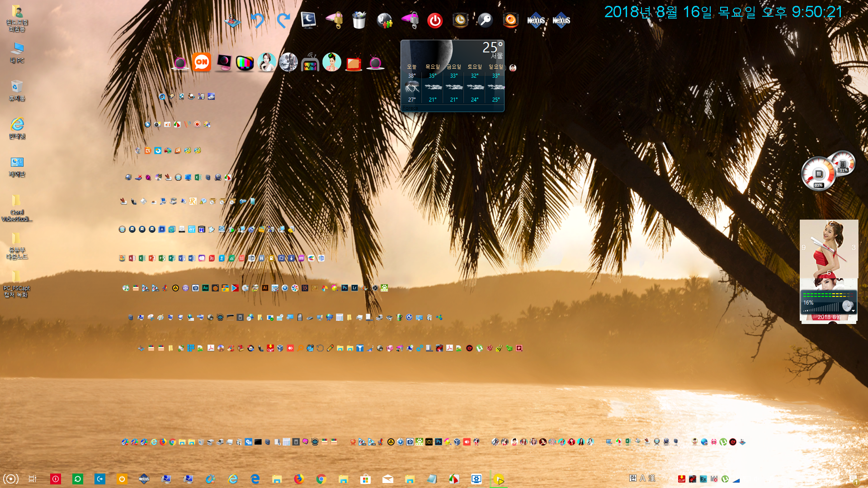
Task: Toggle the 한 Korean input indicator
Action: click(x=633, y=478)
